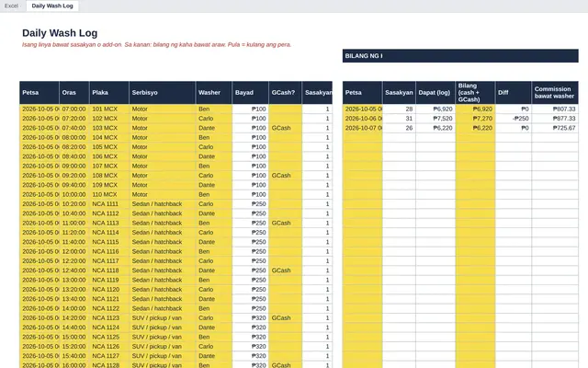This screenshot has height=368, width=588.
Task: Select the GCash cell for NCA 1123
Action: (286, 318)
